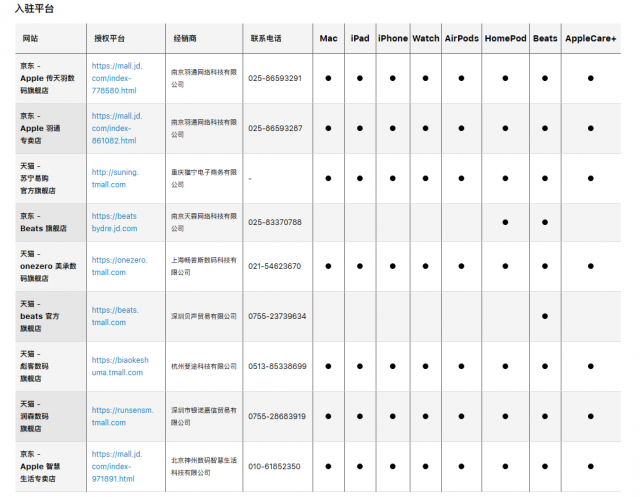Follow the onezero.tmall.com link
Screen dimensions: 640x497
[x=120, y=266]
